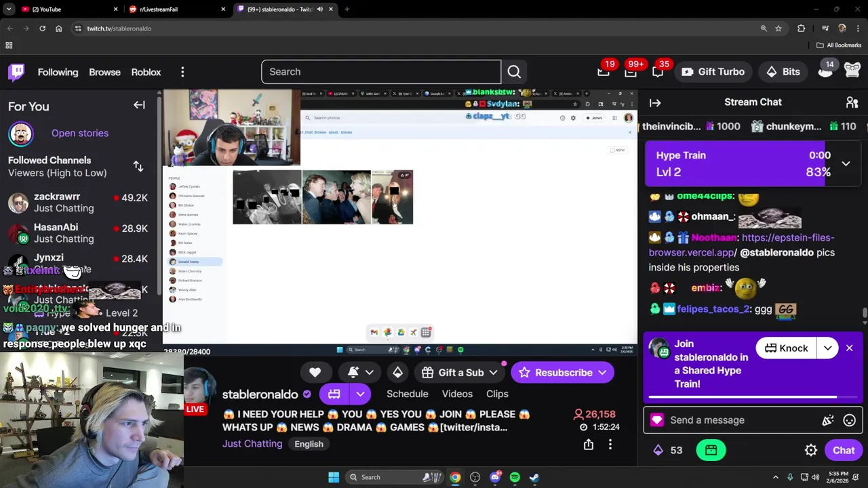Open the chat community users list
The image size is (868, 488).
tap(852, 102)
